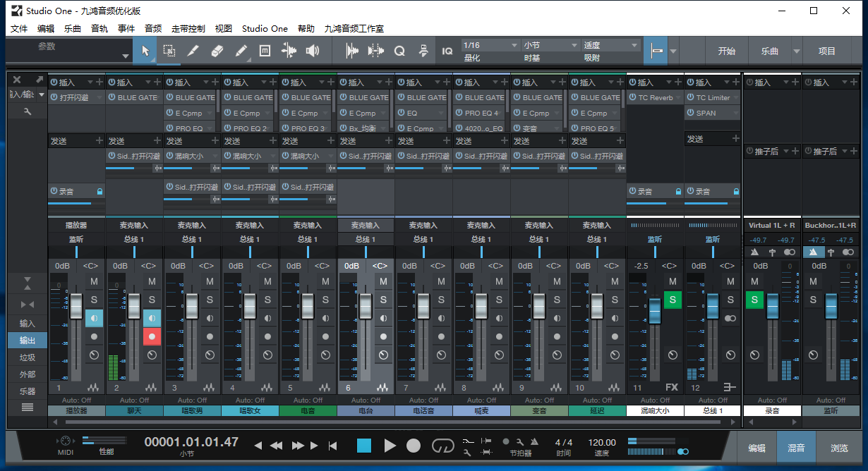The image size is (868, 471).
Task: Click return-to-zero button in transport
Action: click(x=333, y=446)
